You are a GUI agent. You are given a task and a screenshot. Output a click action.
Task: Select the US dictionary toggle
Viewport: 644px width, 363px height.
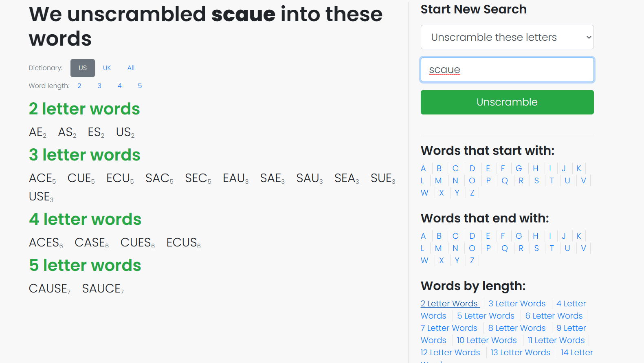83,68
